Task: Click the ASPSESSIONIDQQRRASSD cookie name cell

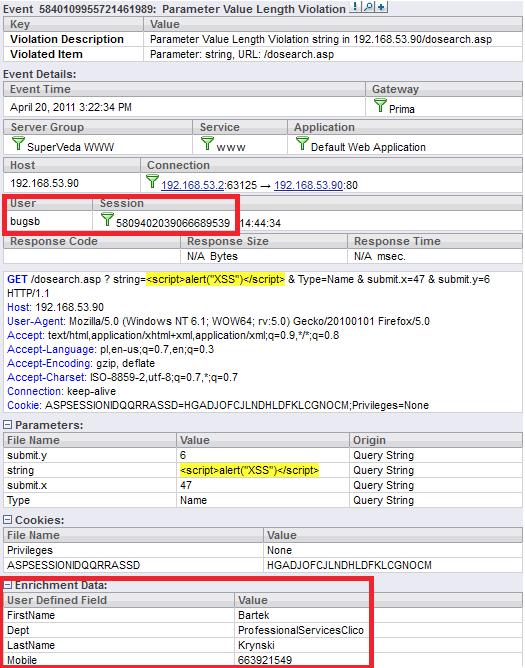Action: (133, 565)
